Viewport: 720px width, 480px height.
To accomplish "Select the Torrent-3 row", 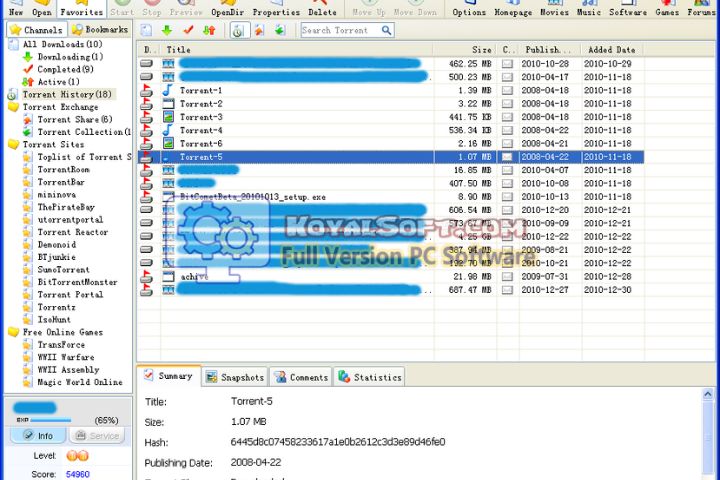I will click(390, 117).
